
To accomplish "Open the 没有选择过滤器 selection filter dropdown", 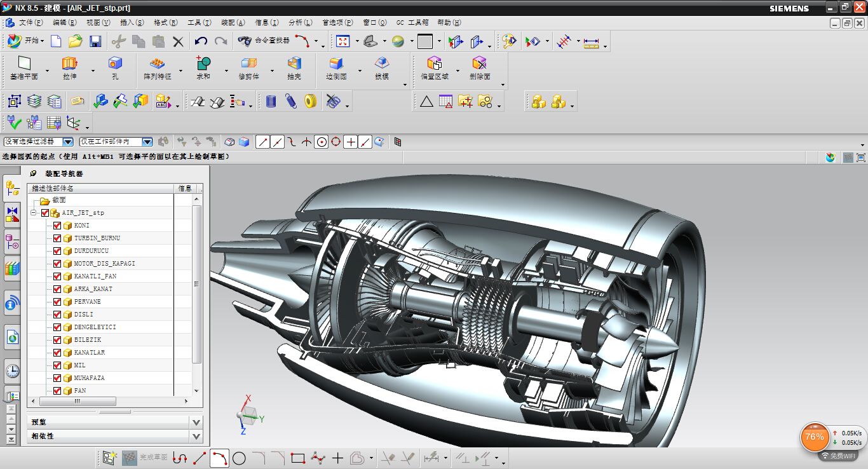I will click(39, 142).
